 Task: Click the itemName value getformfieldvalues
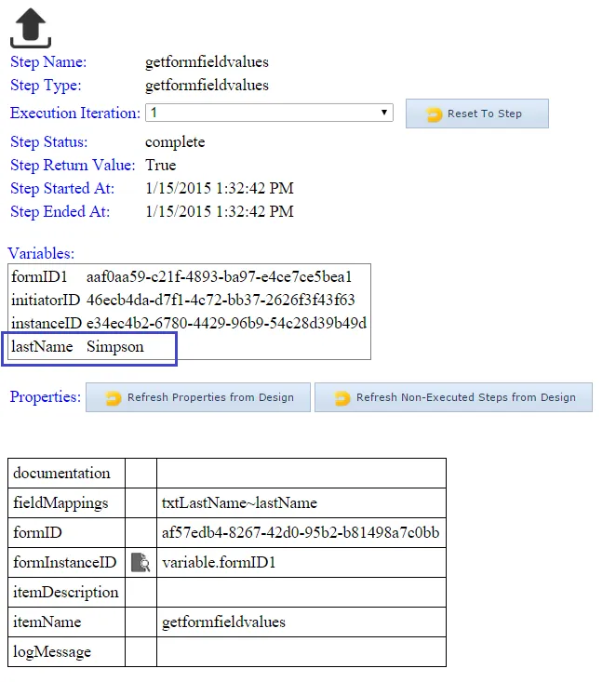[223, 622]
